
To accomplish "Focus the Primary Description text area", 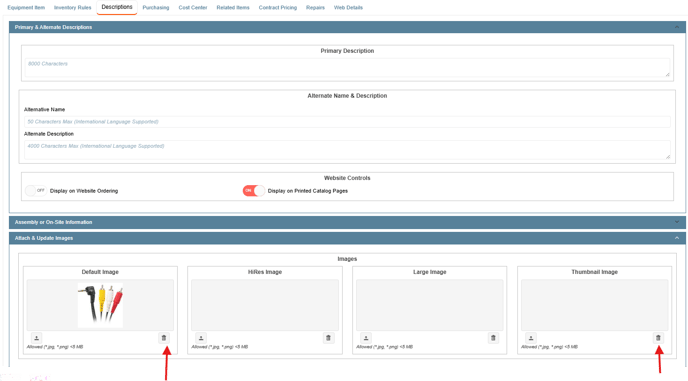I will [348, 68].
